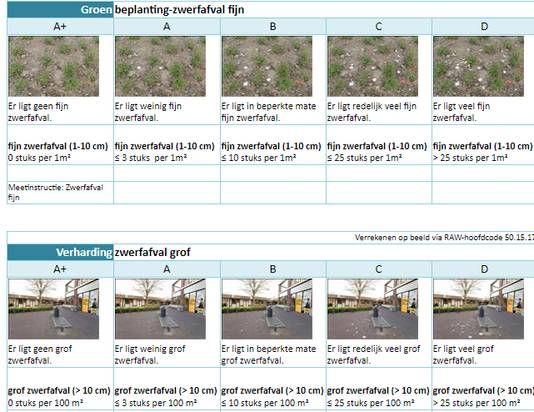Click the 'A' column header in Verharding table

coord(167,269)
